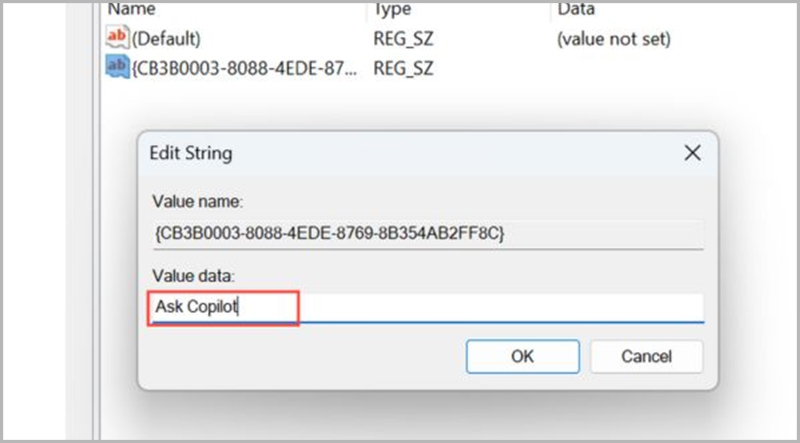Image resolution: width=800 pixels, height=443 pixels.
Task: Click the "Value data:" label
Action: [x=193, y=276]
